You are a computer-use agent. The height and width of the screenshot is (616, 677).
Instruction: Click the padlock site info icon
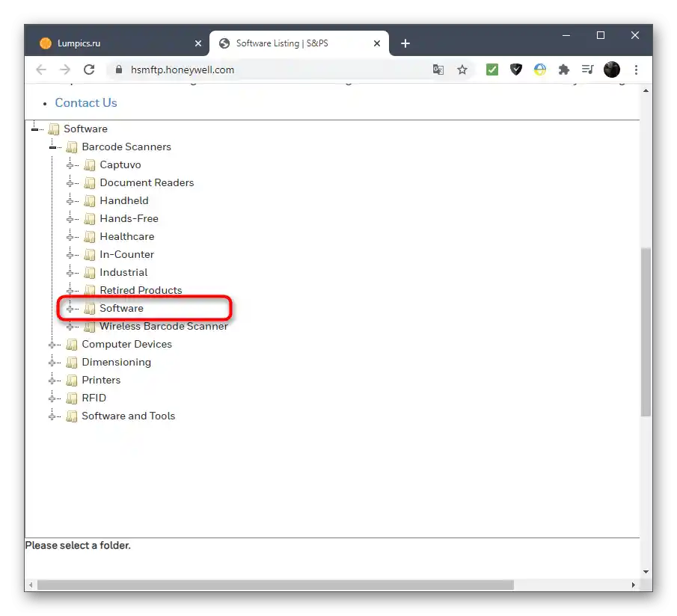coord(119,70)
